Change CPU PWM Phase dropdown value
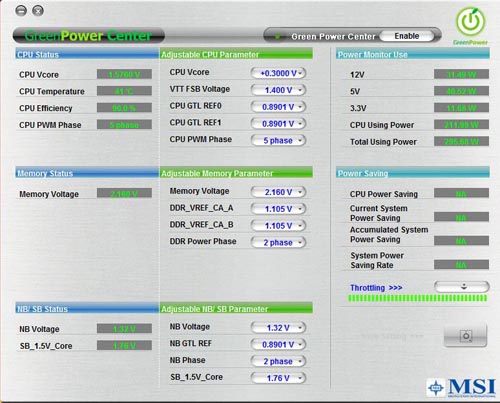Screen dimensions: 500x403 (278, 140)
